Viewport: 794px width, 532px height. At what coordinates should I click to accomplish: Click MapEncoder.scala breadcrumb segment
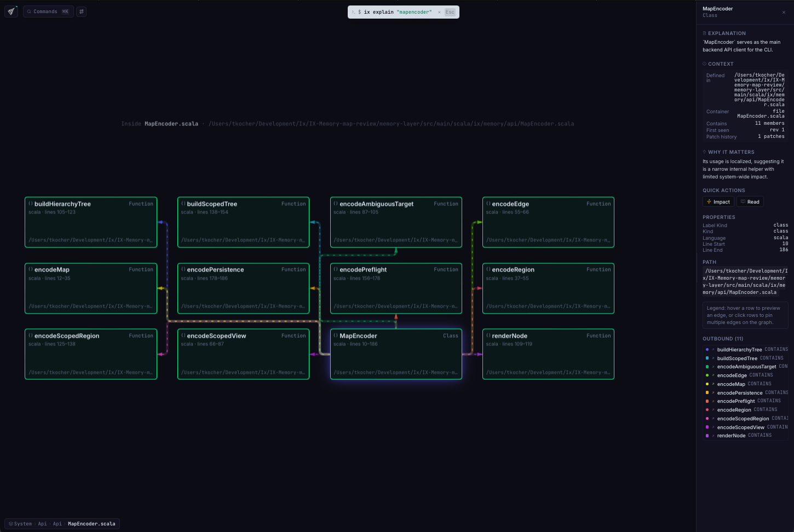click(x=91, y=524)
